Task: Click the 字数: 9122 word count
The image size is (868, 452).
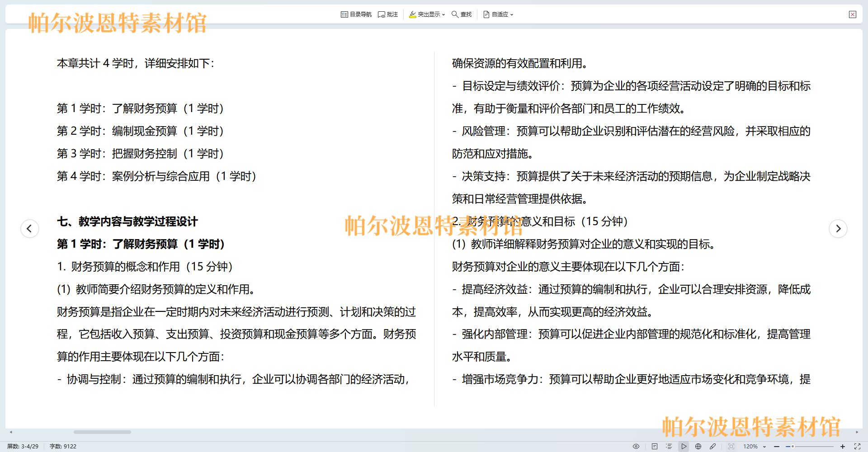Action: point(63,446)
